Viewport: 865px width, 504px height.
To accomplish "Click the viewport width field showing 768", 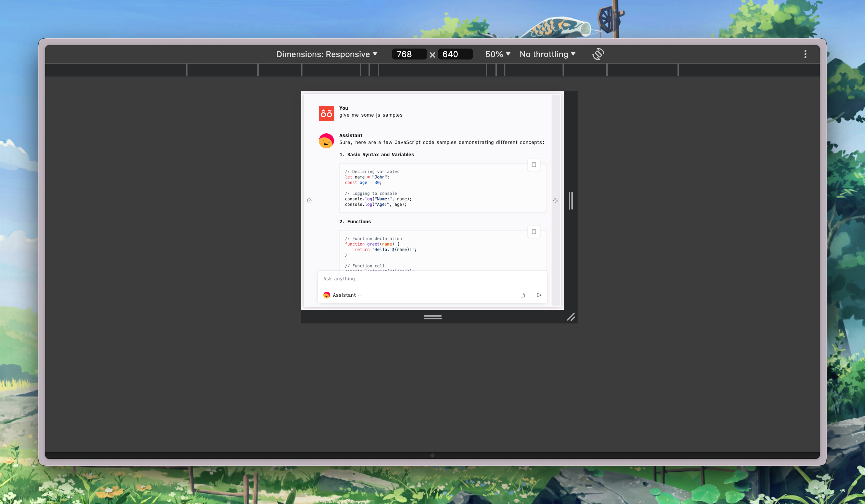I will pyautogui.click(x=409, y=54).
